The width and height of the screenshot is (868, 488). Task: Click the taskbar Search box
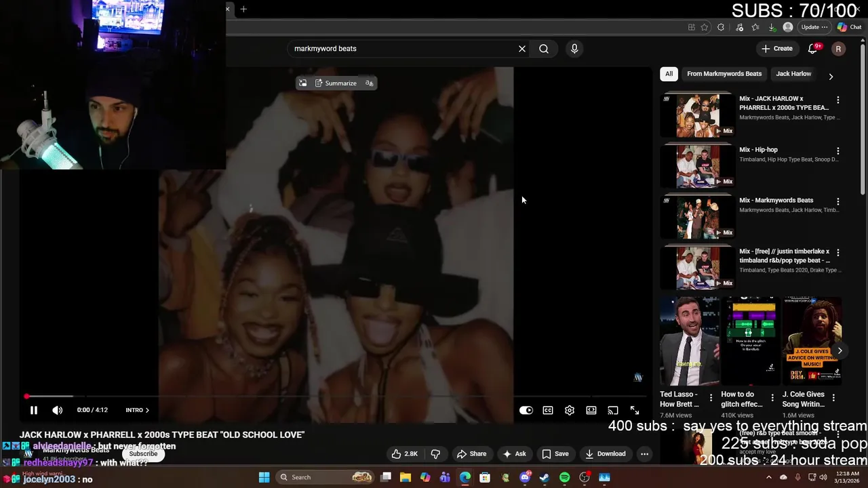tap(325, 477)
